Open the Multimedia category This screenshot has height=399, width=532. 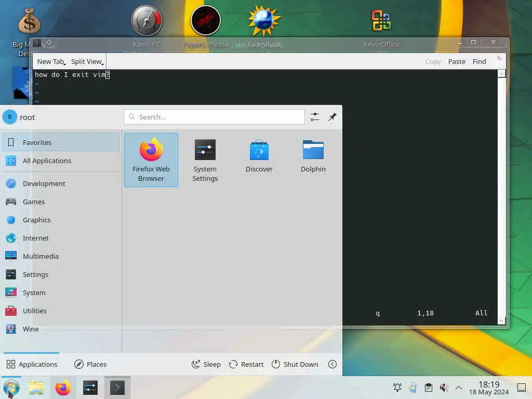[61, 256]
